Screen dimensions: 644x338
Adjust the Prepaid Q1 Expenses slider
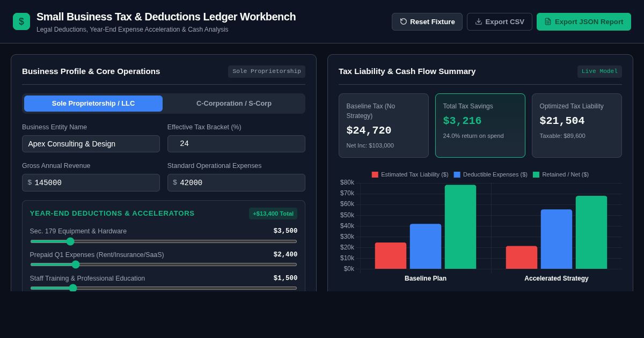pyautogui.click(x=164, y=264)
